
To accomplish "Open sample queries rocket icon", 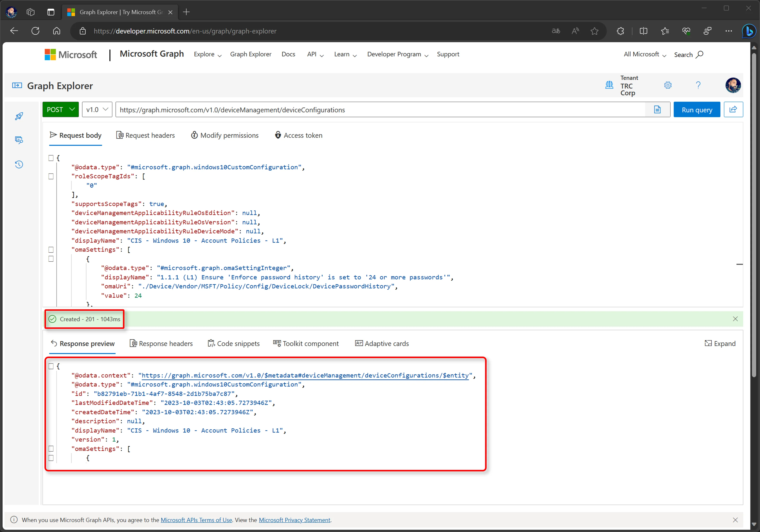I will point(19,116).
